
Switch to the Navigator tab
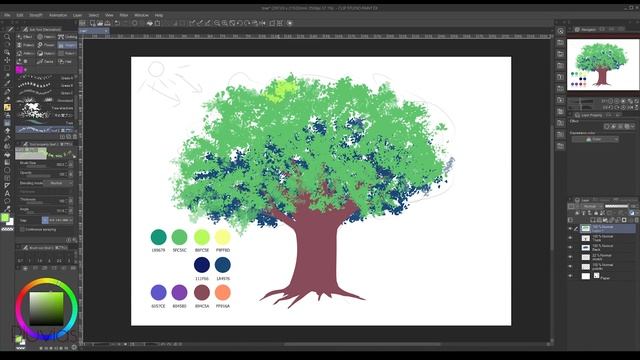click(x=585, y=30)
